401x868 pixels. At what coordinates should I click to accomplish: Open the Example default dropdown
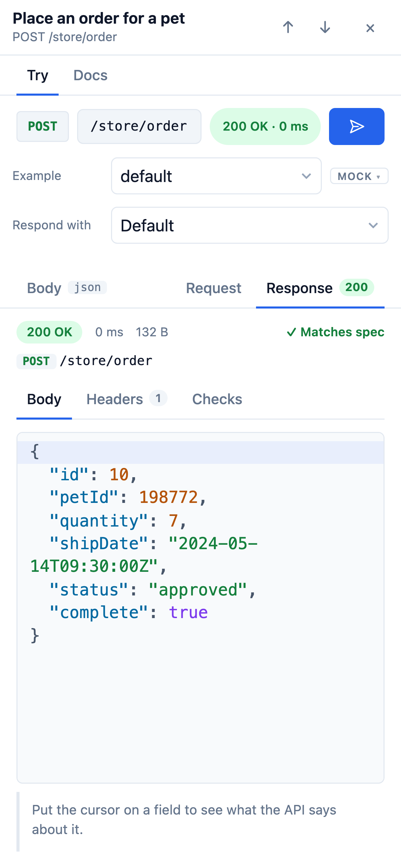(x=216, y=176)
